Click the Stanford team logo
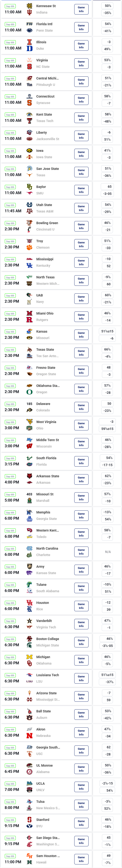122x868 pixels. point(29,820)
